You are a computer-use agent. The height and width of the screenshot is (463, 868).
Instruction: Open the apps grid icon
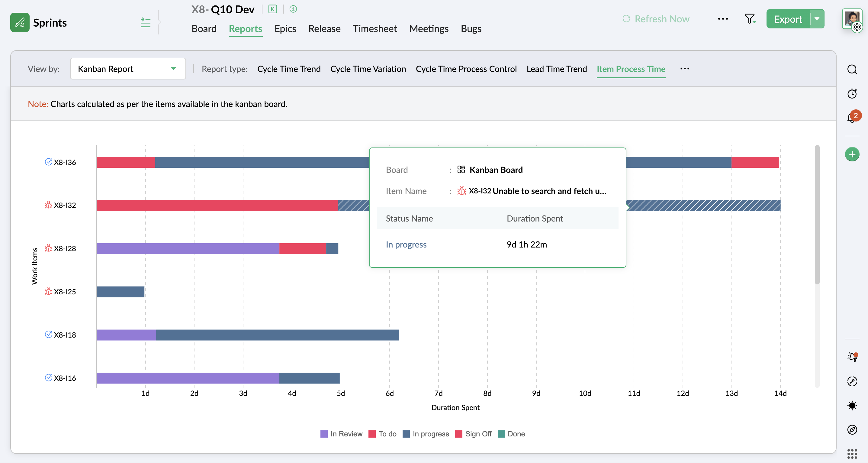click(852, 454)
